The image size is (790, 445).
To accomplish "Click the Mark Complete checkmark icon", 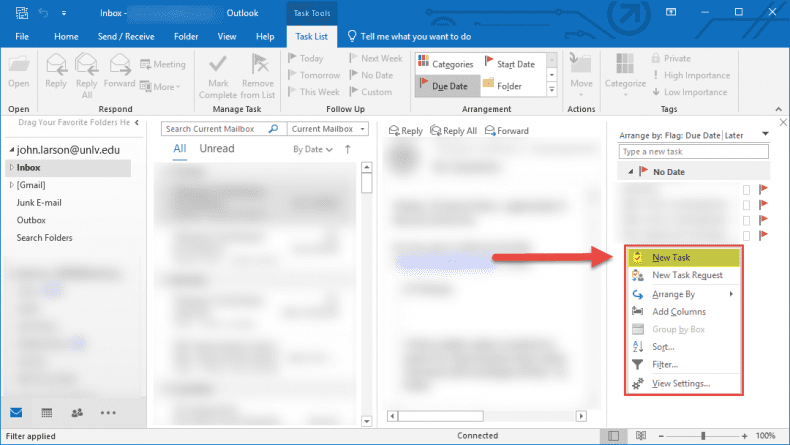I will [217, 65].
